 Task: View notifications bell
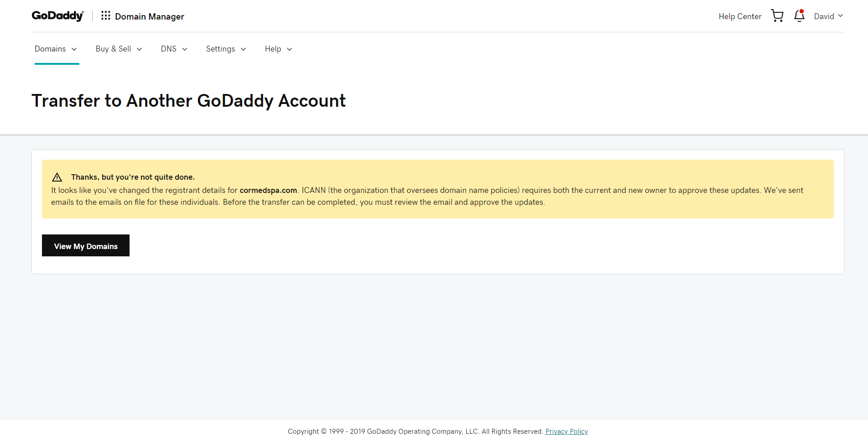(x=799, y=16)
